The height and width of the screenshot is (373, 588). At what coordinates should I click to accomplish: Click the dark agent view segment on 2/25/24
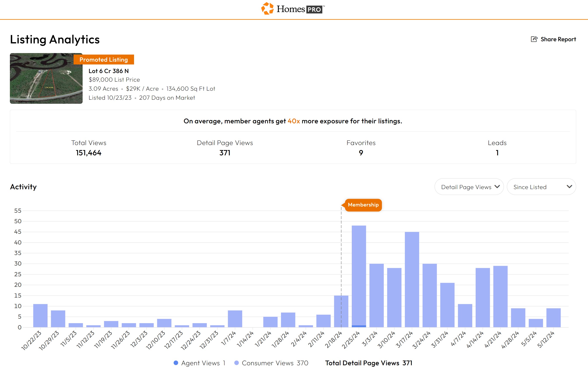click(x=359, y=326)
